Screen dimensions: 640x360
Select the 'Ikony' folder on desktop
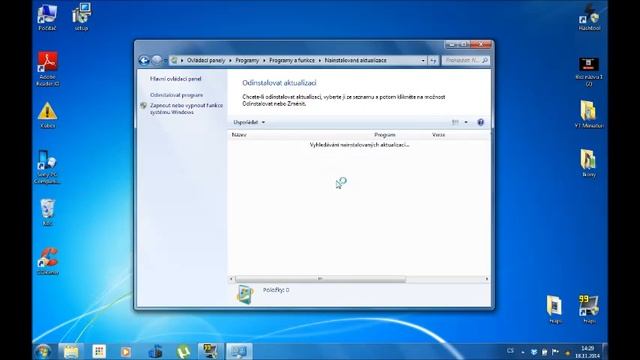click(589, 163)
